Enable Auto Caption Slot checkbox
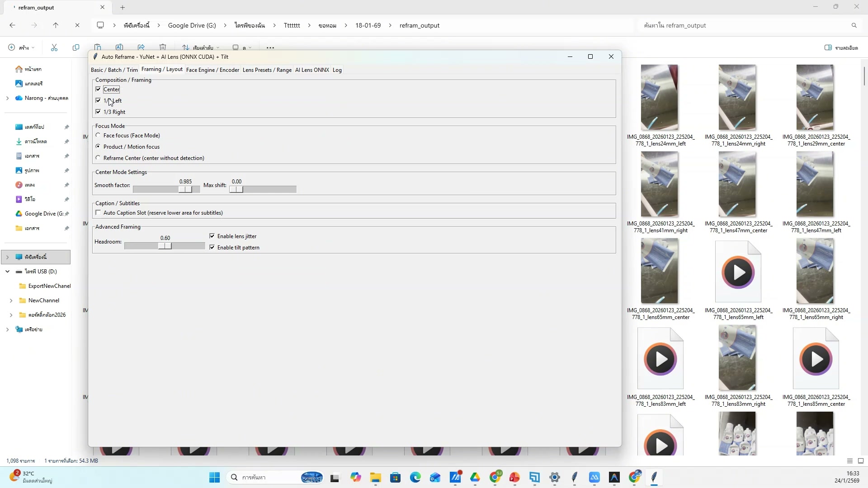The height and width of the screenshot is (488, 868). [98, 212]
